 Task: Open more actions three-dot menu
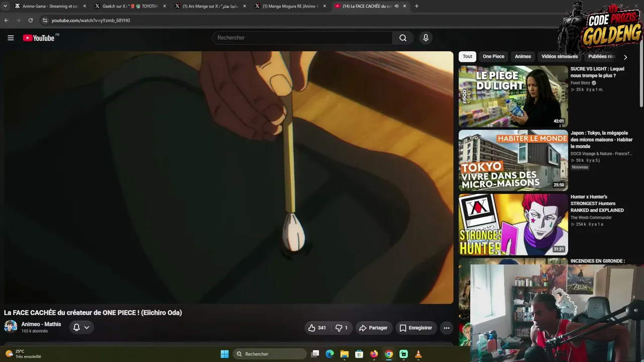pyautogui.click(x=446, y=328)
